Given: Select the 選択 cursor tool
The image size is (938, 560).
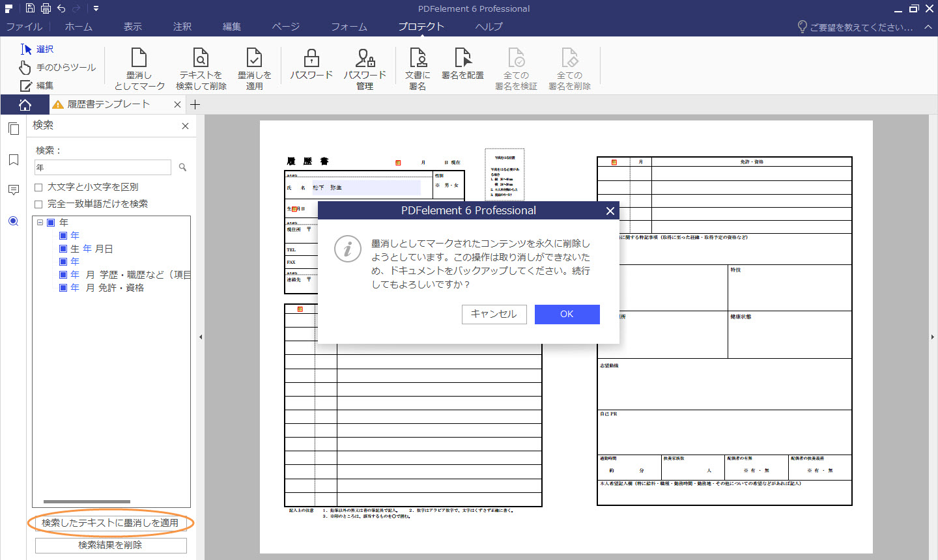Looking at the screenshot, I should point(37,49).
